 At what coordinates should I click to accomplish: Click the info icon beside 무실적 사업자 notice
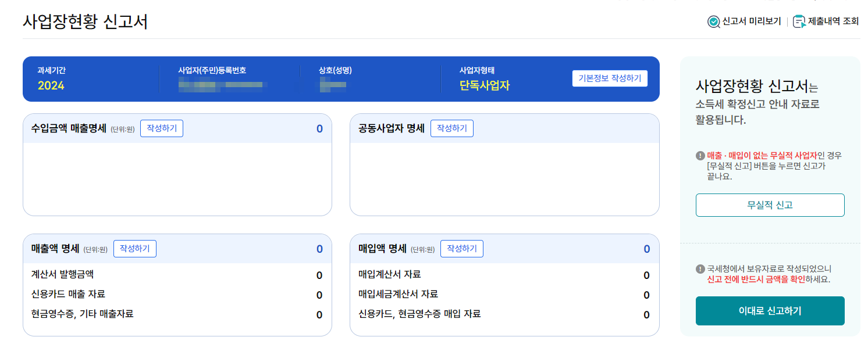700,156
